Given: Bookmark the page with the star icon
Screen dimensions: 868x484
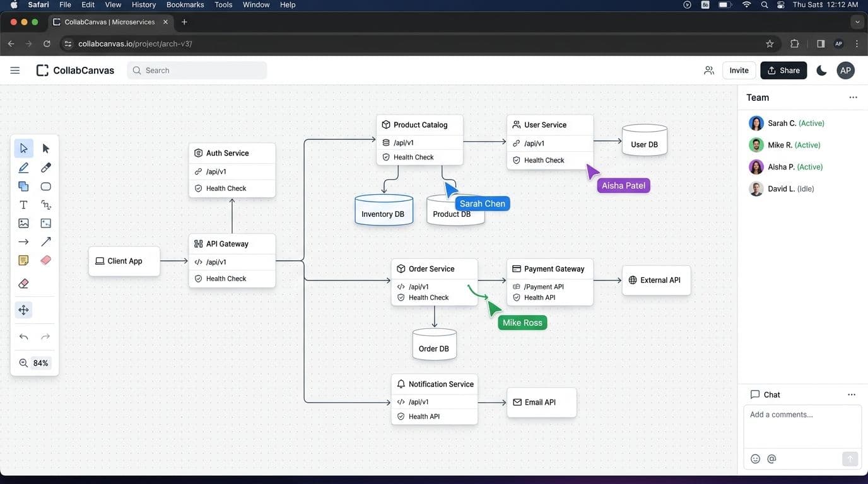Looking at the screenshot, I should click(770, 43).
